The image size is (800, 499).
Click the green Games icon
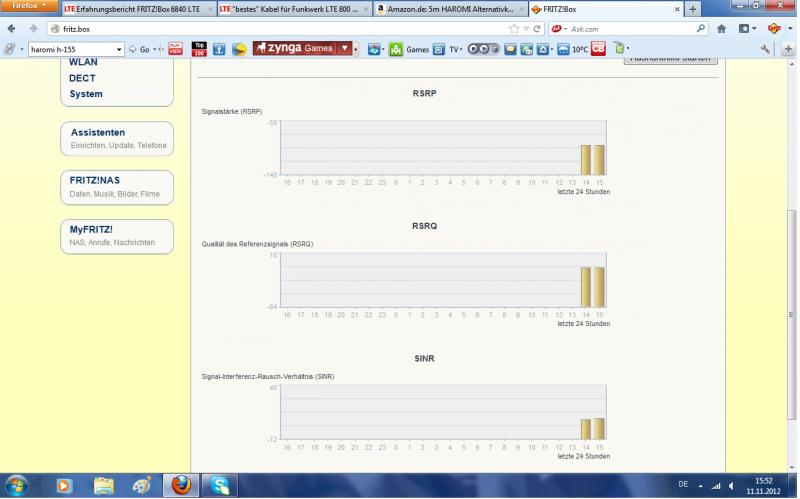click(396, 49)
